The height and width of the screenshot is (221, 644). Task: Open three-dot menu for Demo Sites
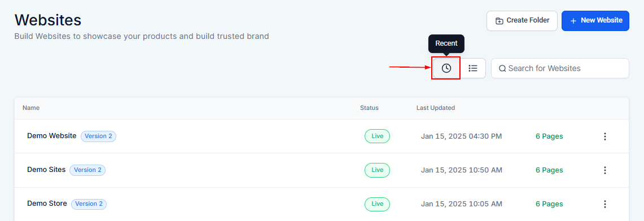point(604,170)
